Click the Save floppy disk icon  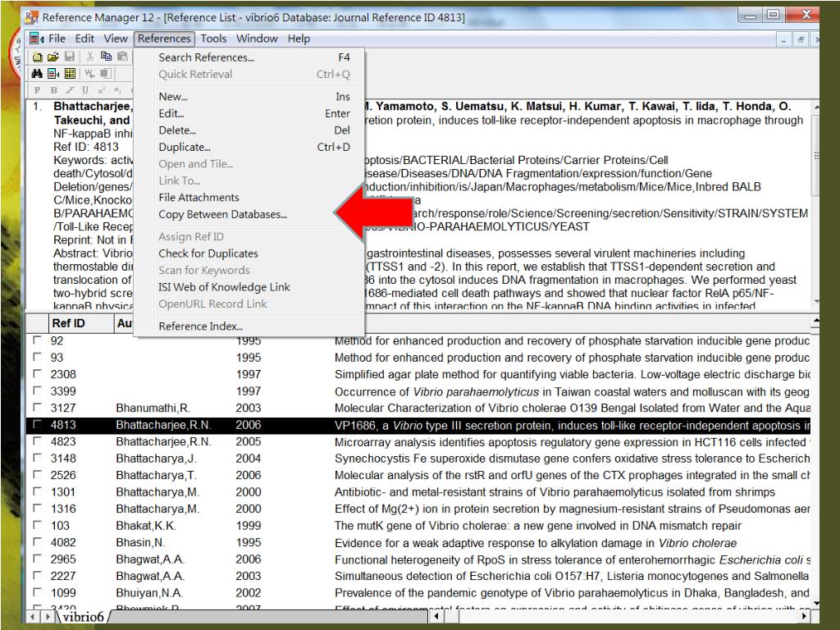(70, 57)
